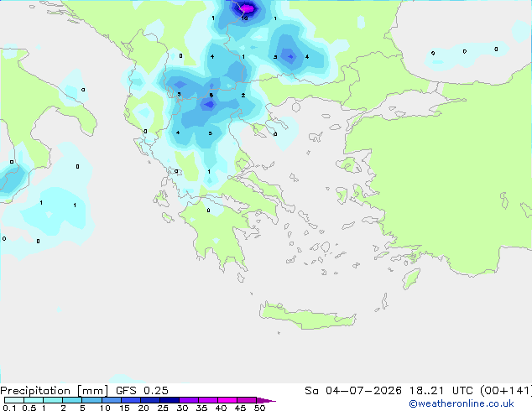
Task: Click the 2–5 mm legend color swatch
Action: 72,400
